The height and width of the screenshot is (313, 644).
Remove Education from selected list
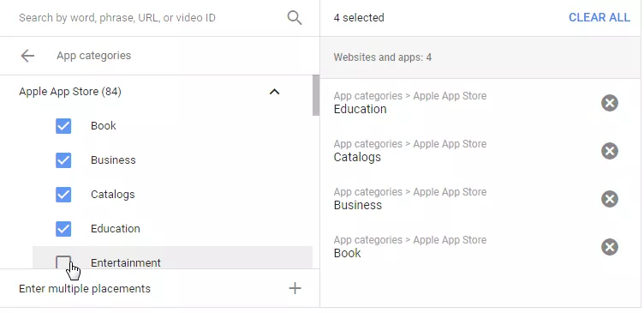(x=610, y=103)
